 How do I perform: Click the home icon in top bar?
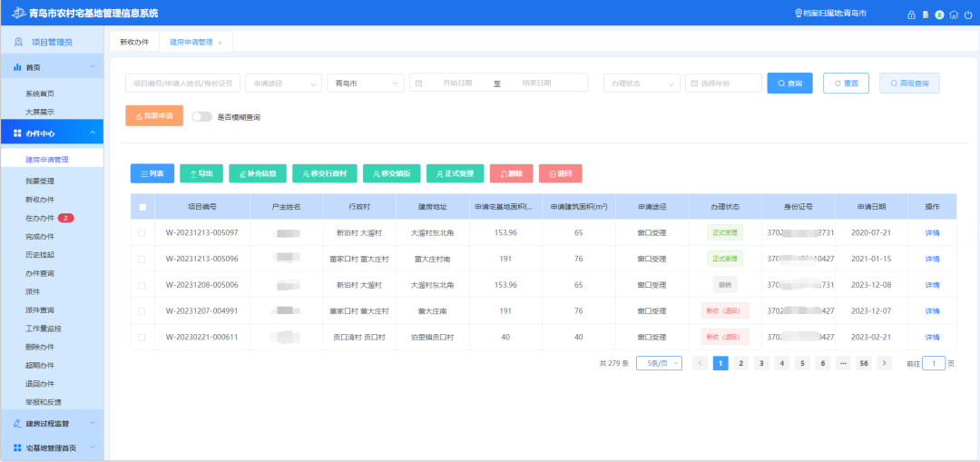click(954, 15)
